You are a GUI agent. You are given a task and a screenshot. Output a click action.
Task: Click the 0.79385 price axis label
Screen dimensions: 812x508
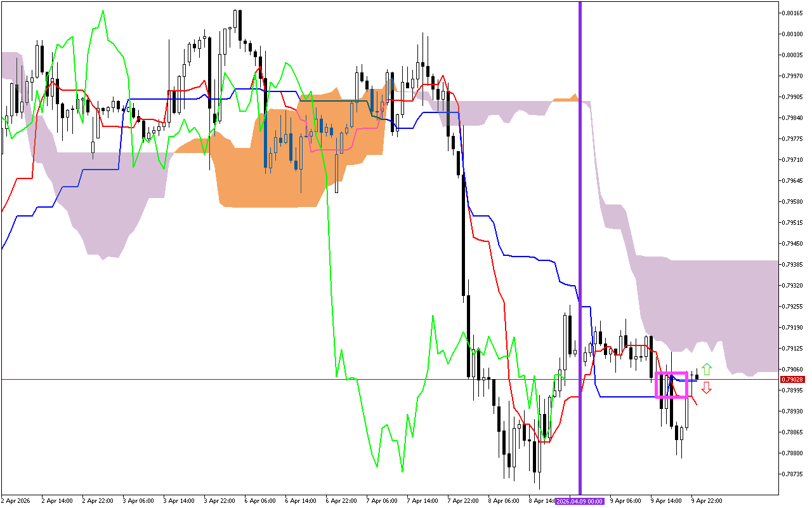(794, 265)
